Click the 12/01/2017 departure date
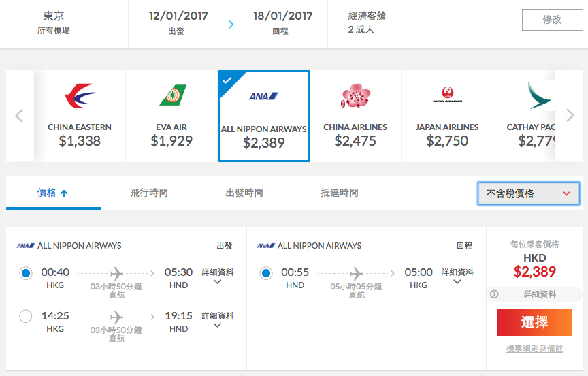 coord(178,16)
